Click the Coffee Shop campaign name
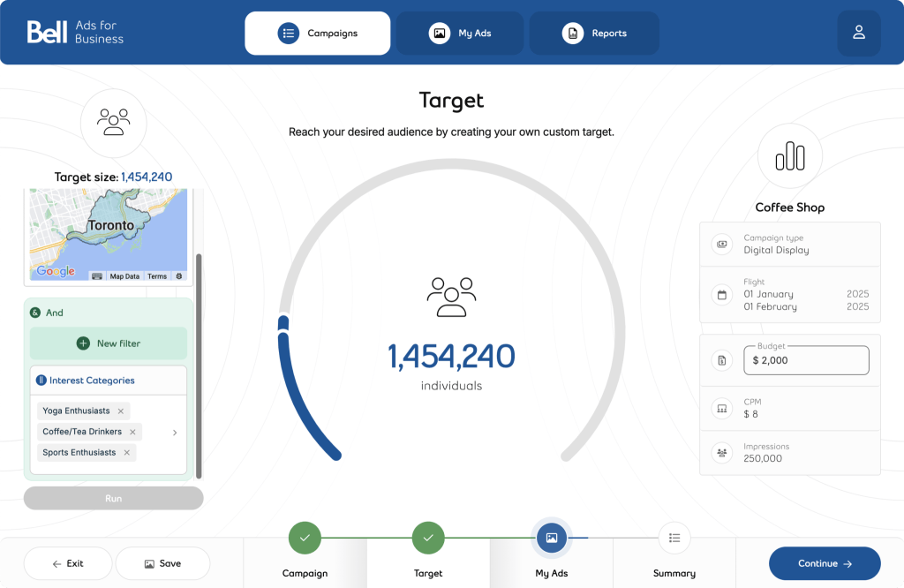The width and height of the screenshot is (904, 588). (x=790, y=207)
